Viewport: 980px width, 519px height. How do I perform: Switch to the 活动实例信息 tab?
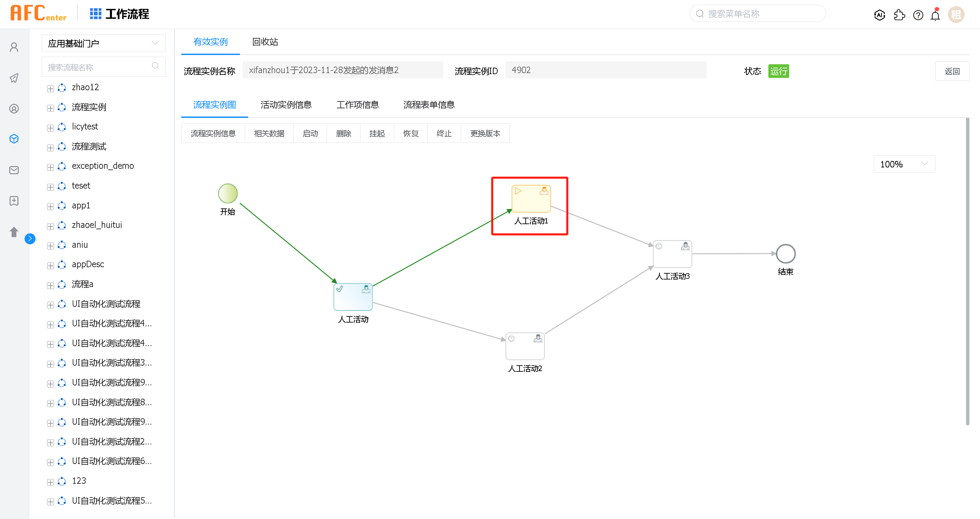tap(286, 105)
